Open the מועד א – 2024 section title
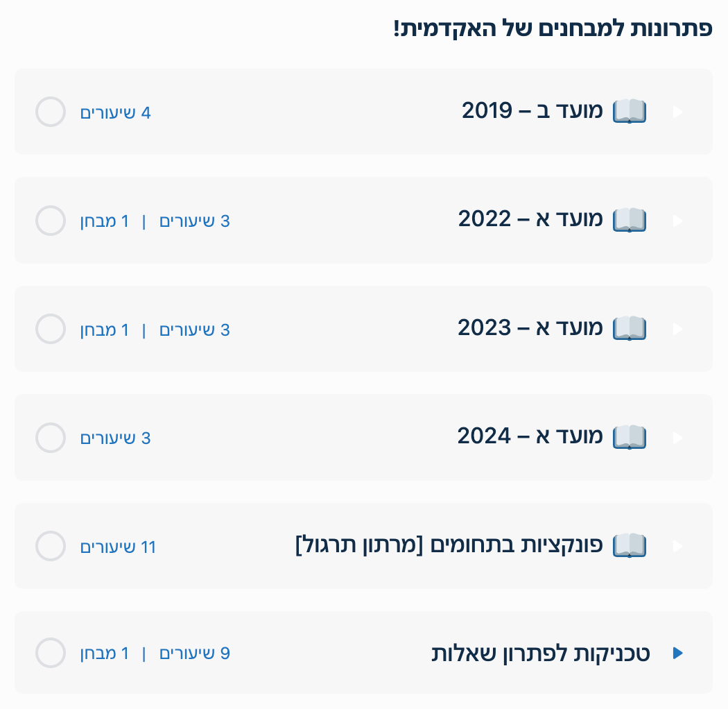728x709 pixels. [x=530, y=437]
